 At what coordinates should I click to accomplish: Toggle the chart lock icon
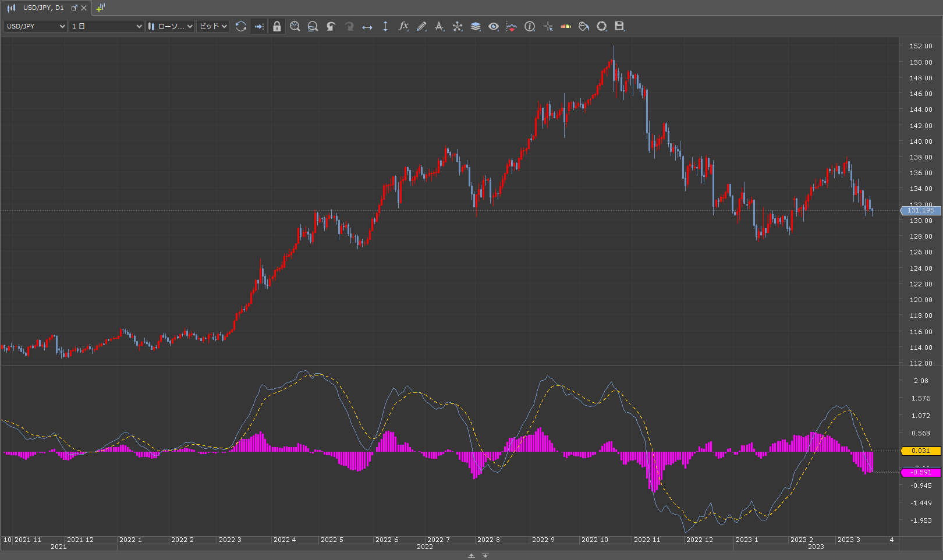pos(277,26)
